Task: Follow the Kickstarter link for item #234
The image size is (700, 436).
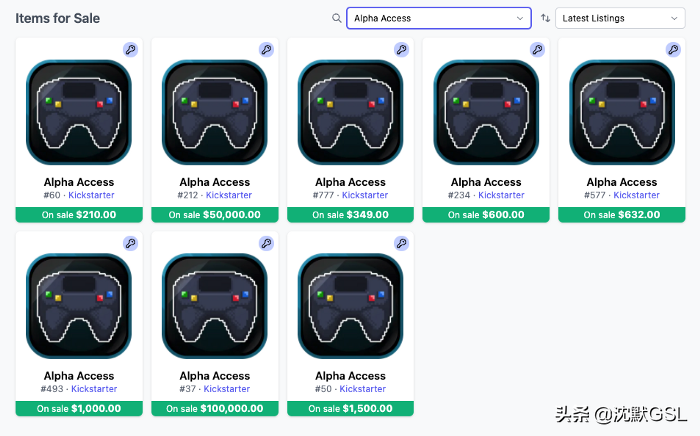Action: (x=501, y=195)
